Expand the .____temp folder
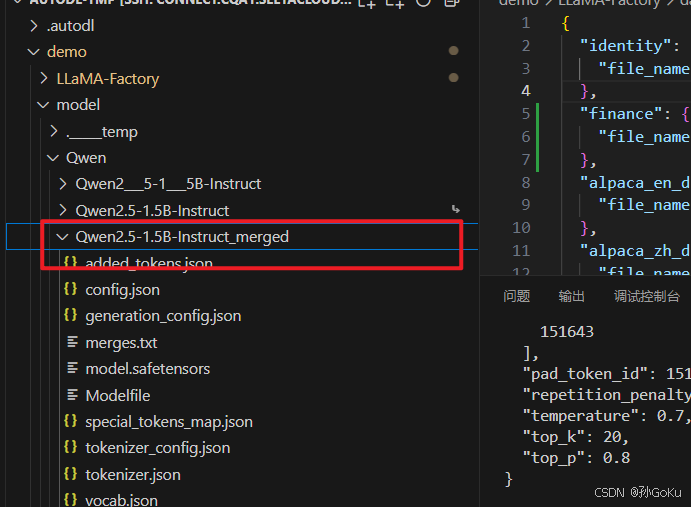691x507 pixels. 53,131
